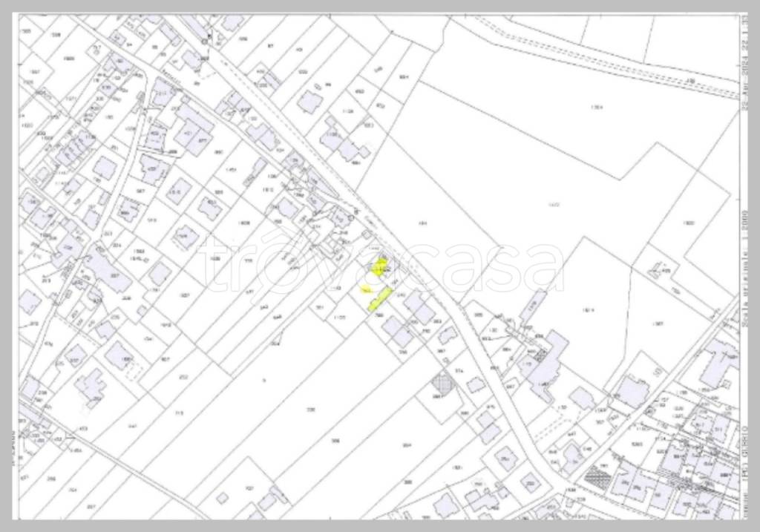760x532 pixels.
Task: Click parcel 113
Action: pyautogui.click(x=178, y=413)
